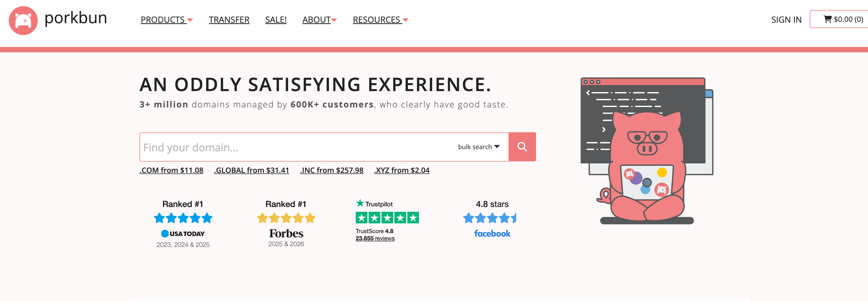Viewport: 868px width, 301px height.
Task: Click the Trustpilot green star logo
Action: coord(360,203)
